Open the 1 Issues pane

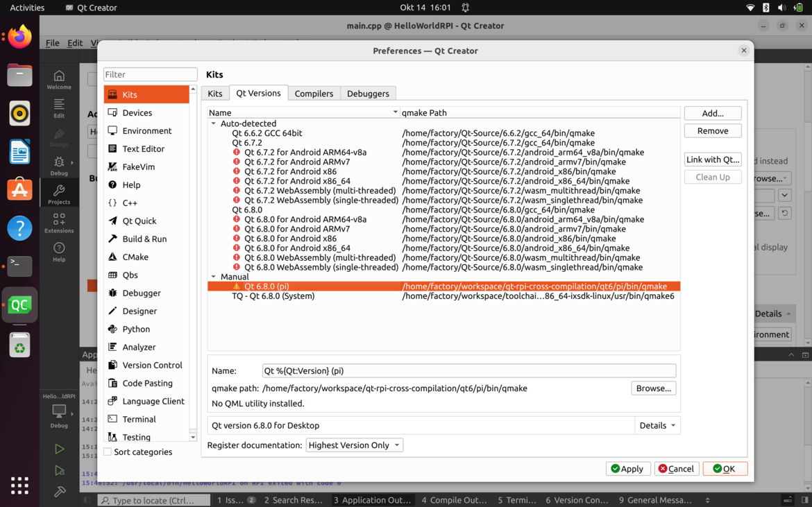(236, 500)
